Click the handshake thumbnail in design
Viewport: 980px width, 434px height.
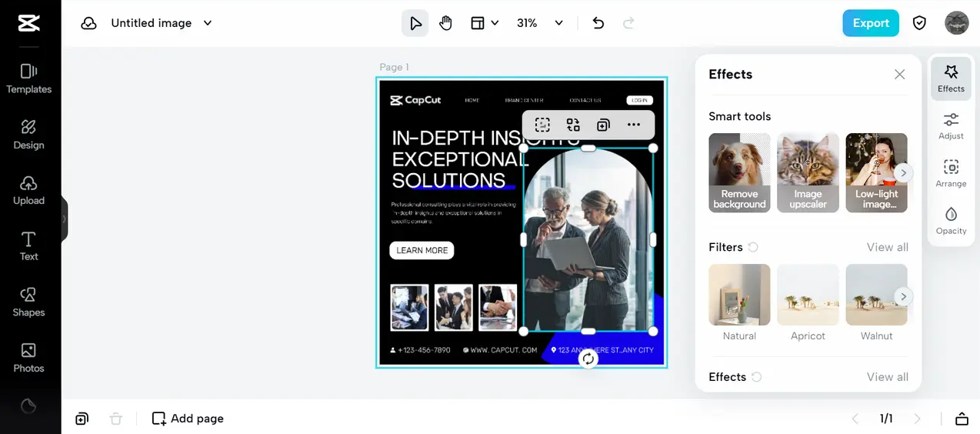click(x=498, y=307)
